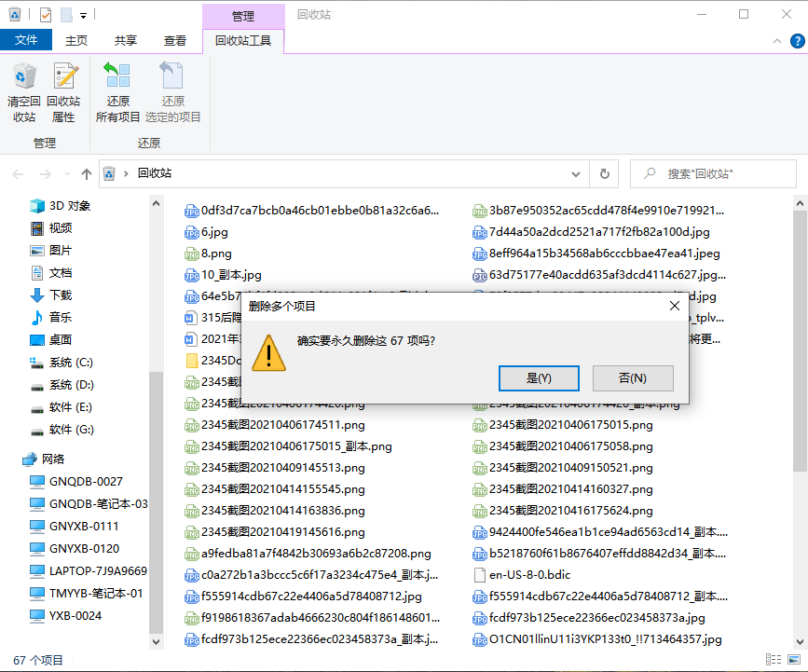This screenshot has width=808, height=672.
Task: Open 桌面 in navigation pane
Action: click(x=51, y=340)
